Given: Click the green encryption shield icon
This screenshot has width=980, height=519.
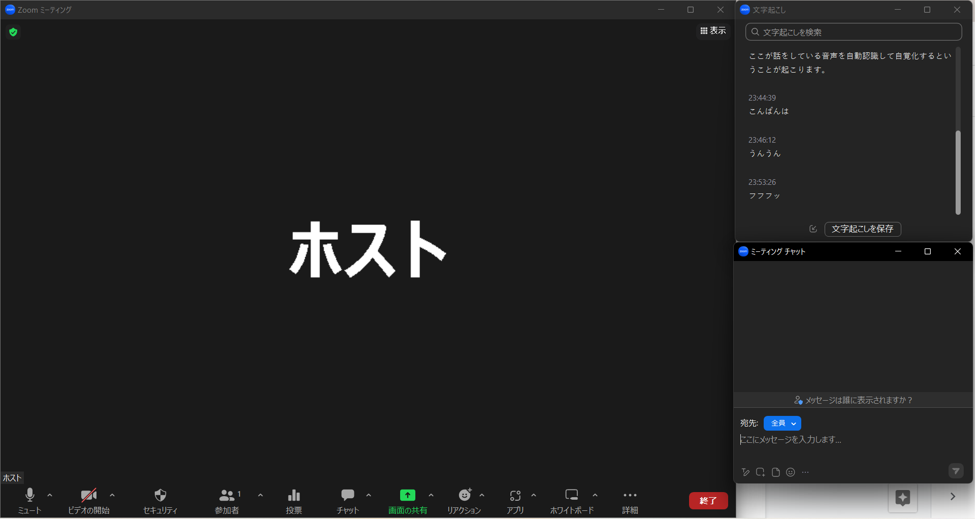Looking at the screenshot, I should point(13,32).
